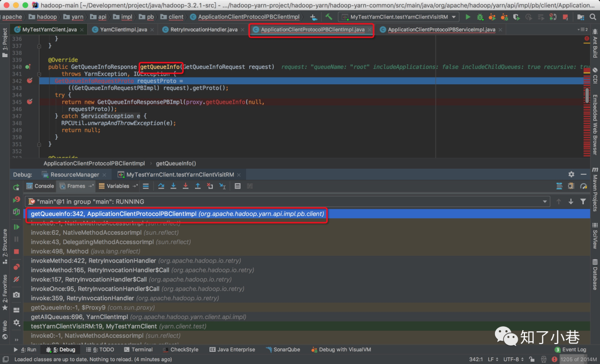This screenshot has height=364, width=600.
Task: Open UTF-8 encoding dropdown in status bar
Action: tap(513, 360)
